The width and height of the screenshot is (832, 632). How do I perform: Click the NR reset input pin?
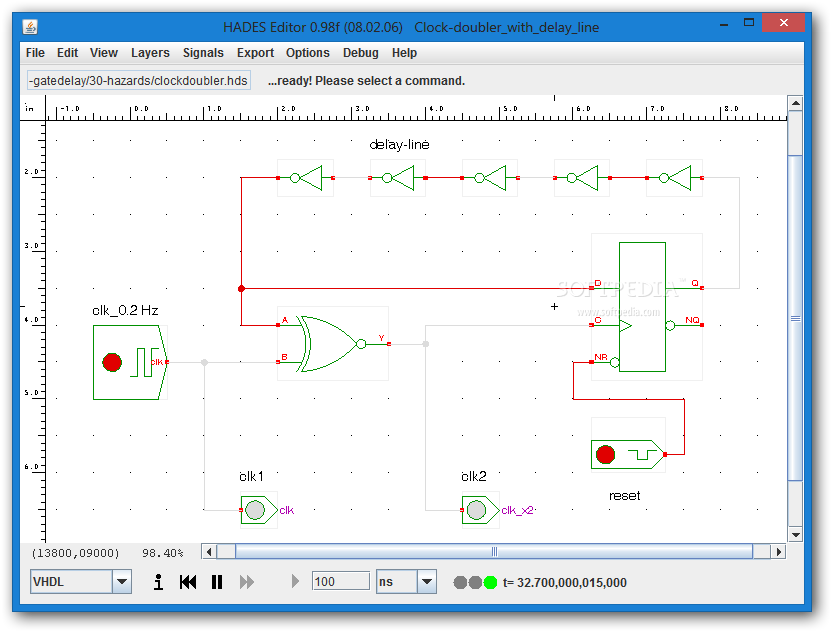tap(592, 362)
